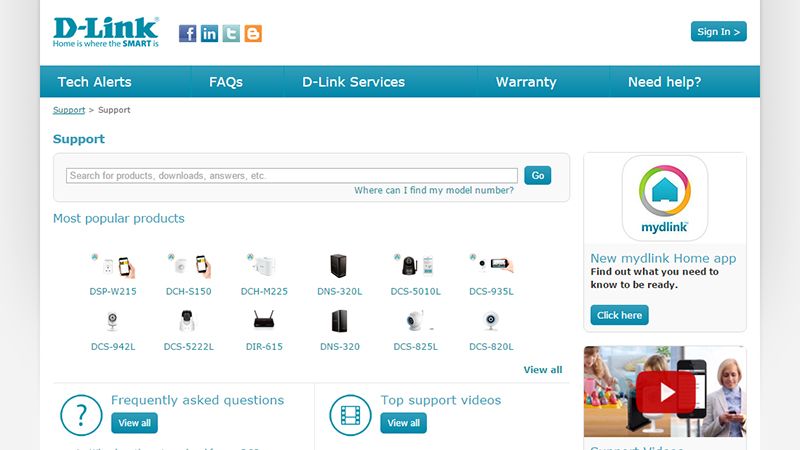
Task: Open the Need help? menu
Action: [664, 82]
